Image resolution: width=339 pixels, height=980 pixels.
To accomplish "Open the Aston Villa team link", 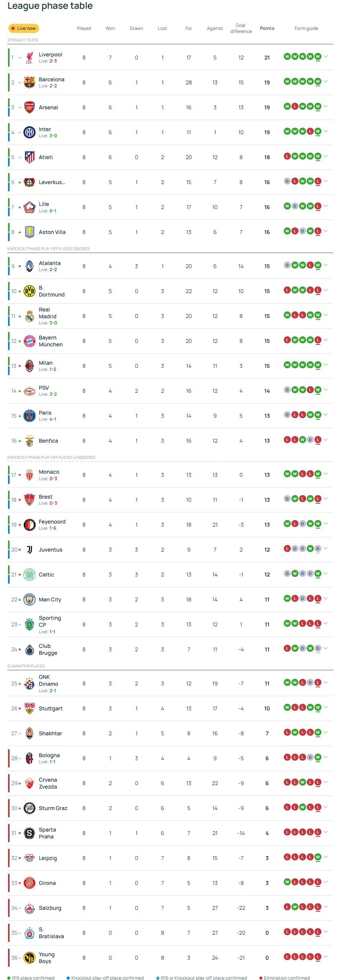I will coord(52,232).
